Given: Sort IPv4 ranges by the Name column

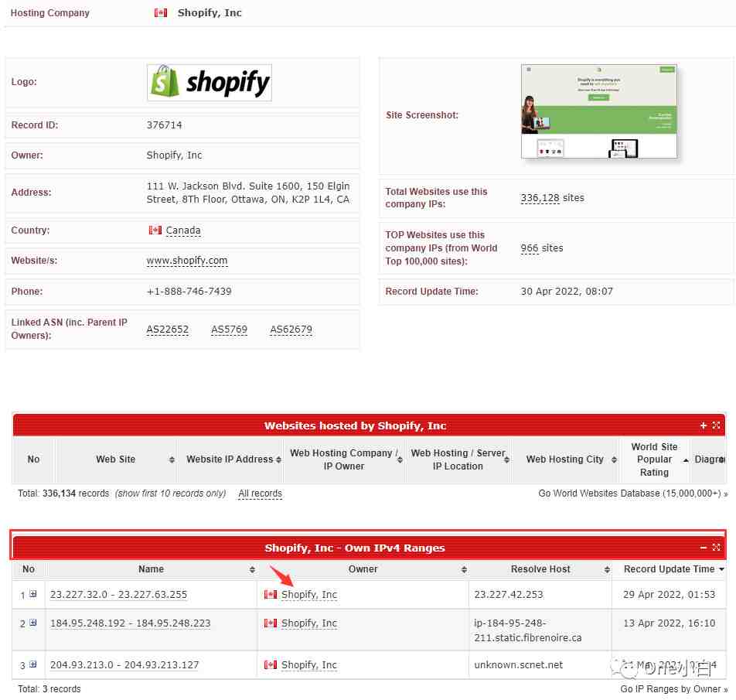Looking at the screenshot, I should pyautogui.click(x=152, y=569).
